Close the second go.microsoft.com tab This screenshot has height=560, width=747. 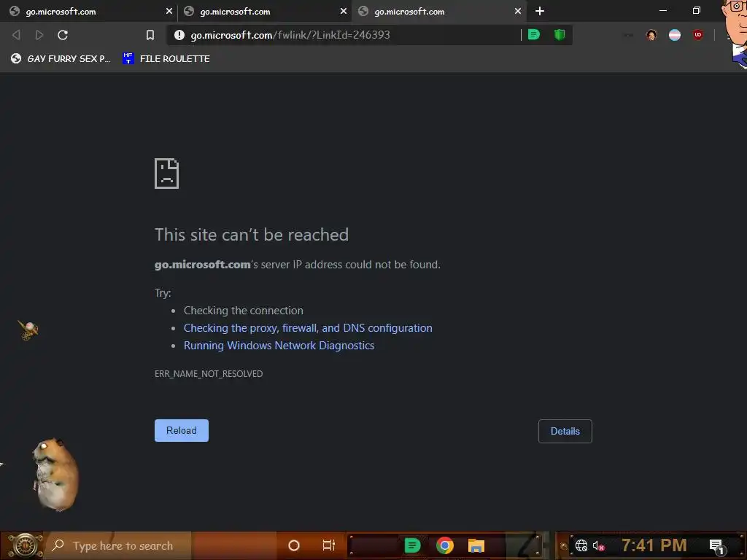pos(344,11)
